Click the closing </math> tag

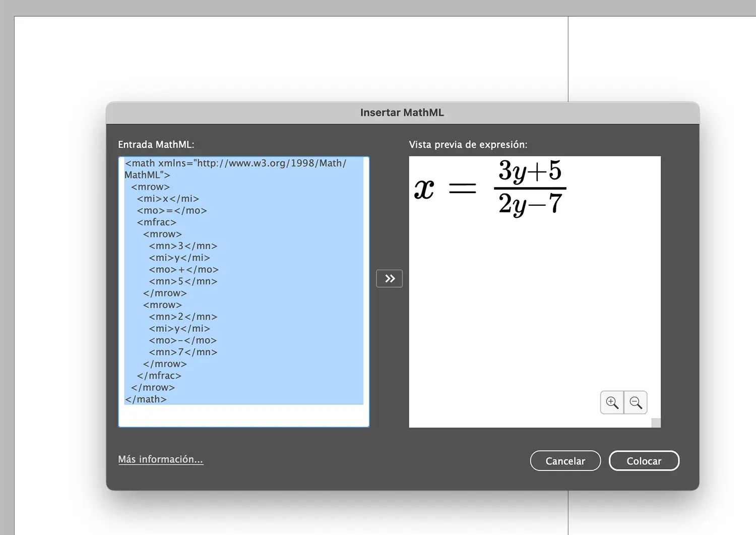[x=146, y=399]
